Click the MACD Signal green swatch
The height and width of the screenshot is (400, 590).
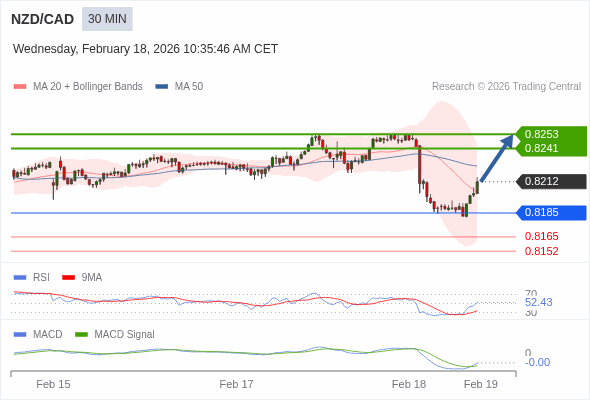click(81, 335)
